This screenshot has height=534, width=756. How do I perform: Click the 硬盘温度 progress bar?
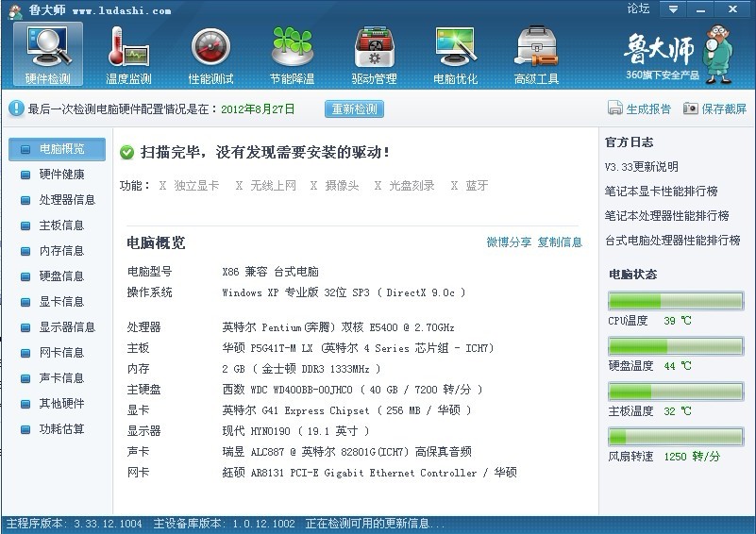pyautogui.click(x=676, y=346)
